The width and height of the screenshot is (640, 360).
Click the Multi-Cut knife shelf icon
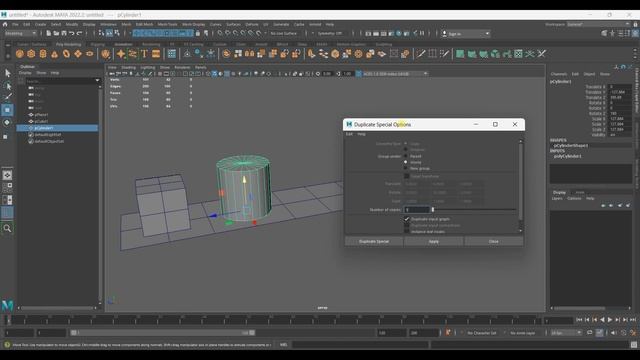pos(420,54)
